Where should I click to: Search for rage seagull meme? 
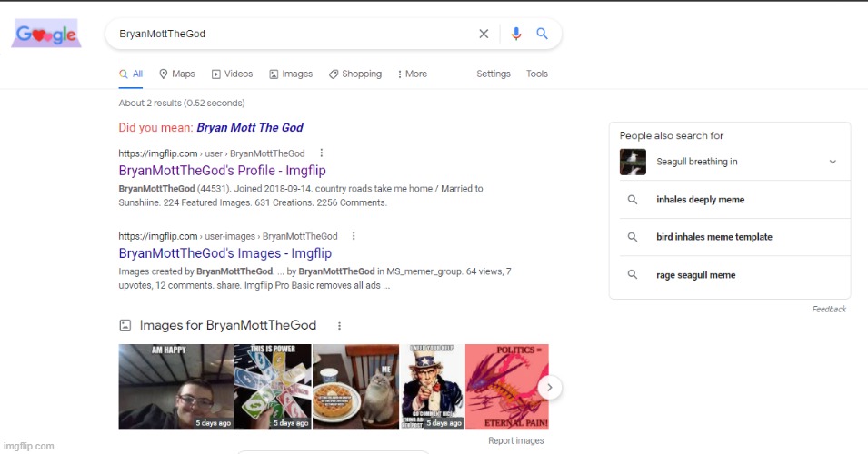[x=696, y=275]
